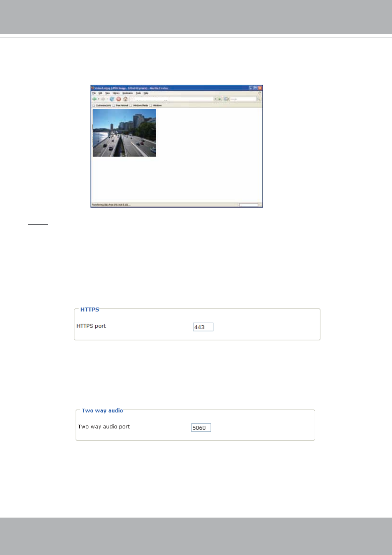Image resolution: width=392 pixels, height=555 pixels.
Task: Open the Bookmarks menu
Action: [127, 93]
